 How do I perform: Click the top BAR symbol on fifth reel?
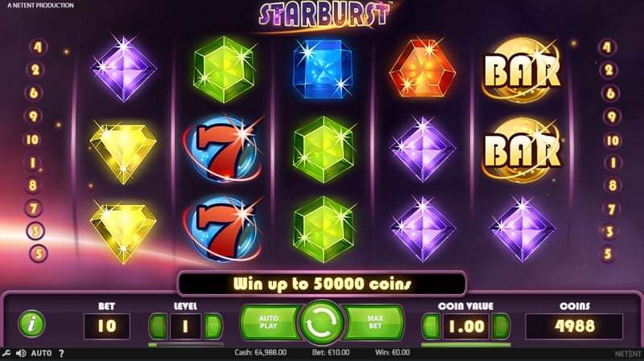click(522, 70)
